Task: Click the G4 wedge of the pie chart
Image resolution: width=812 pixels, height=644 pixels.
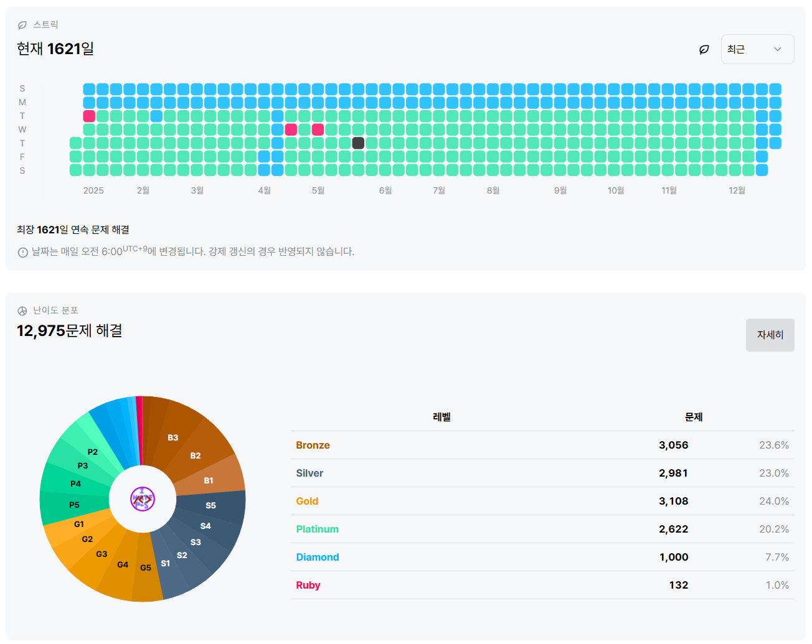Action: click(122, 564)
